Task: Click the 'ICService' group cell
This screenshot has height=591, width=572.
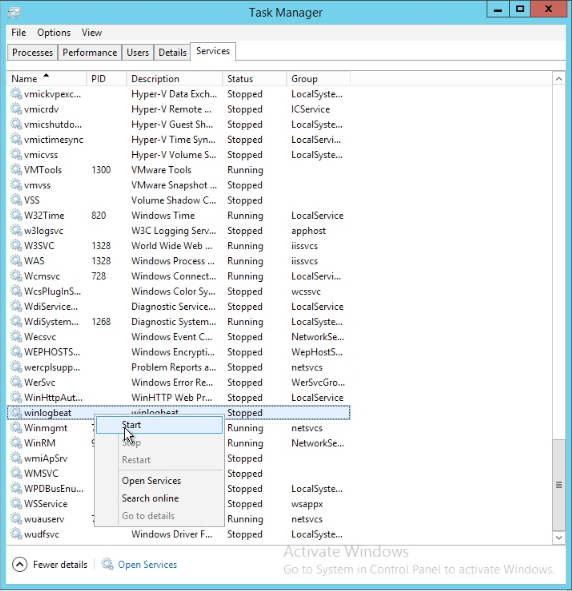Action: coord(310,109)
